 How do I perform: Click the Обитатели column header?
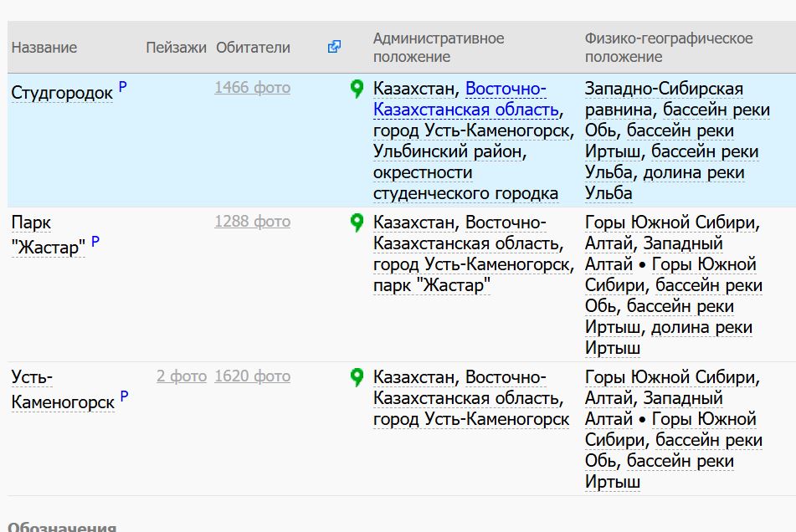coord(253,48)
